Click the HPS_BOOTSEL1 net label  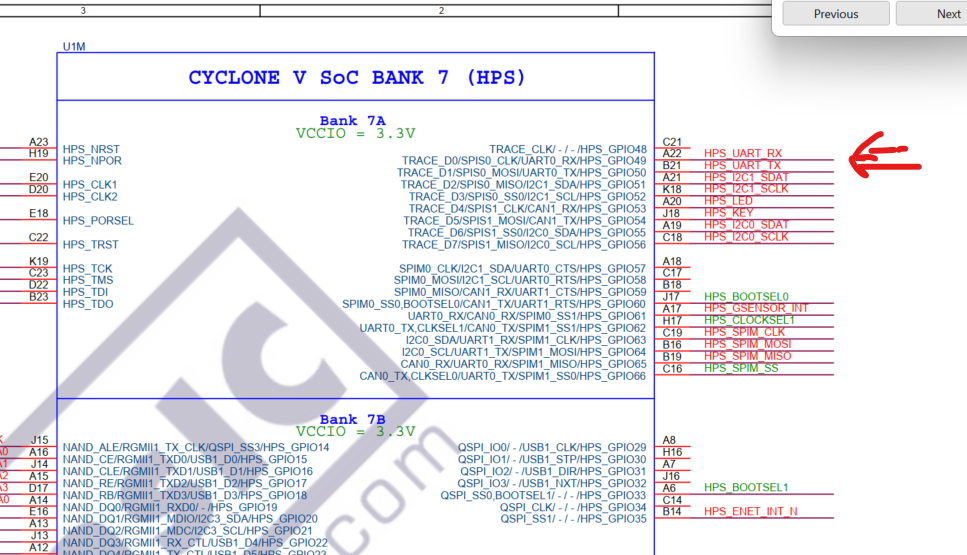(x=746, y=488)
